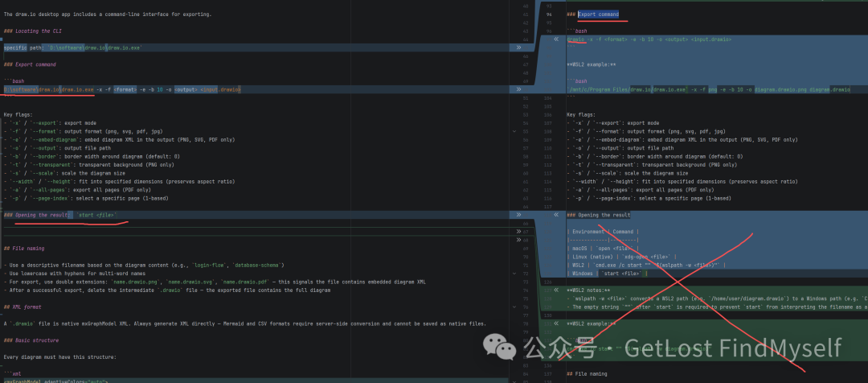868x383 pixels.
Task: Click '--export: export mode' line in left pane
Action: pos(50,123)
